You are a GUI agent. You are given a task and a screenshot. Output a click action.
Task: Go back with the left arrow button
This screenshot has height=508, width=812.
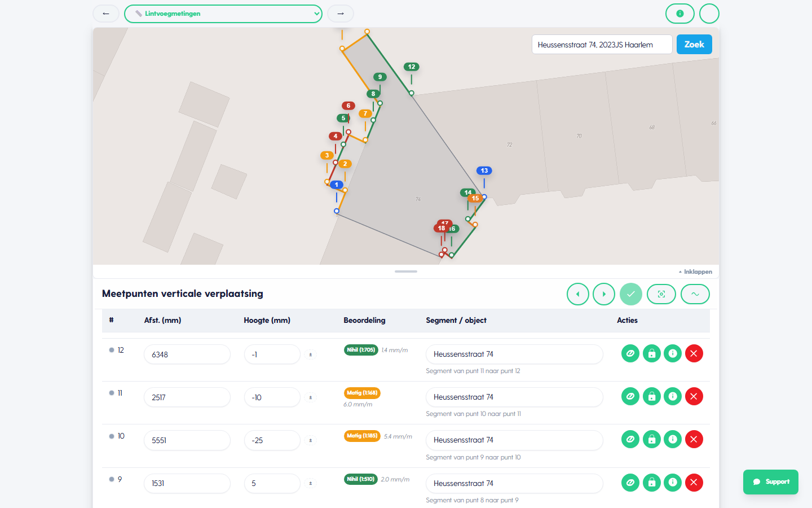tap(106, 14)
